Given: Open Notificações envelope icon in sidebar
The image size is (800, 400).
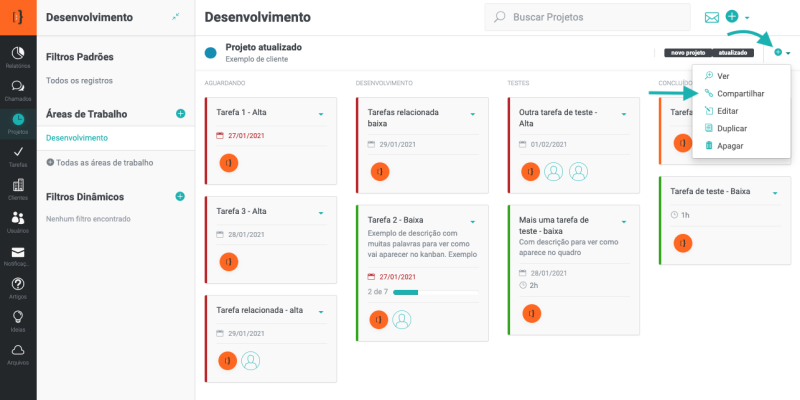Looking at the screenshot, I should (18, 253).
